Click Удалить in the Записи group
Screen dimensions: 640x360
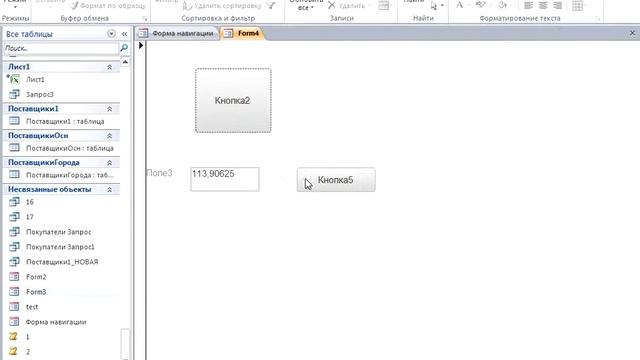pyautogui.click(x=347, y=6)
